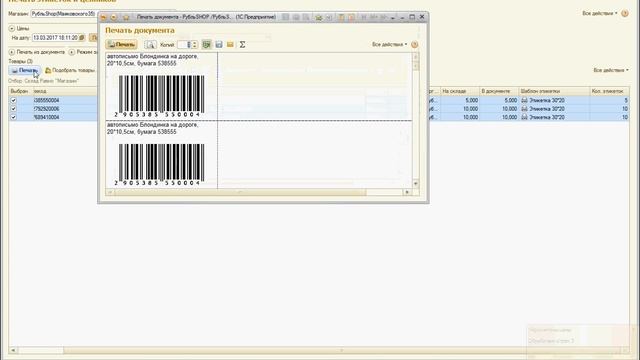The width and height of the screenshot is (640, 360).
Task: Click the Выбран column header
Action: point(20,91)
